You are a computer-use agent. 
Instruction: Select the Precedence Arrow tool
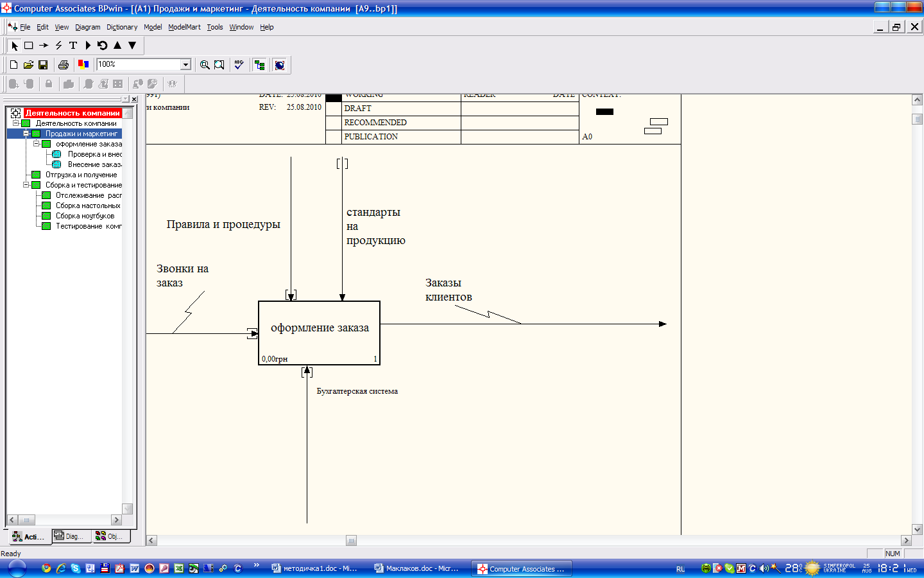[44, 46]
